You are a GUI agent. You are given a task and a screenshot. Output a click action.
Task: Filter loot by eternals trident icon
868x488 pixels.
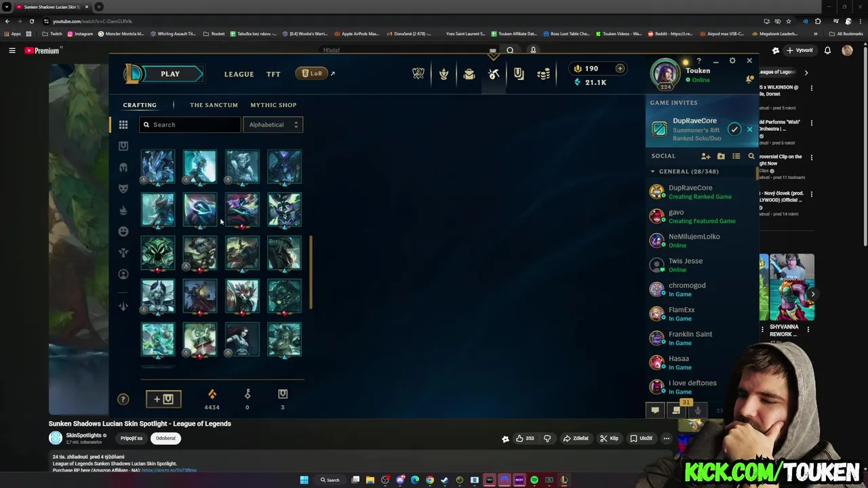coord(123,306)
